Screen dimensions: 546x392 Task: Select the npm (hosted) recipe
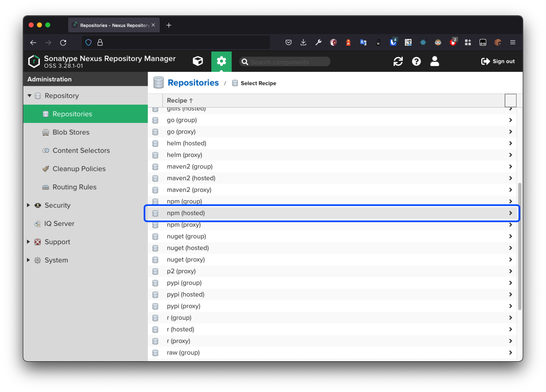(x=332, y=213)
